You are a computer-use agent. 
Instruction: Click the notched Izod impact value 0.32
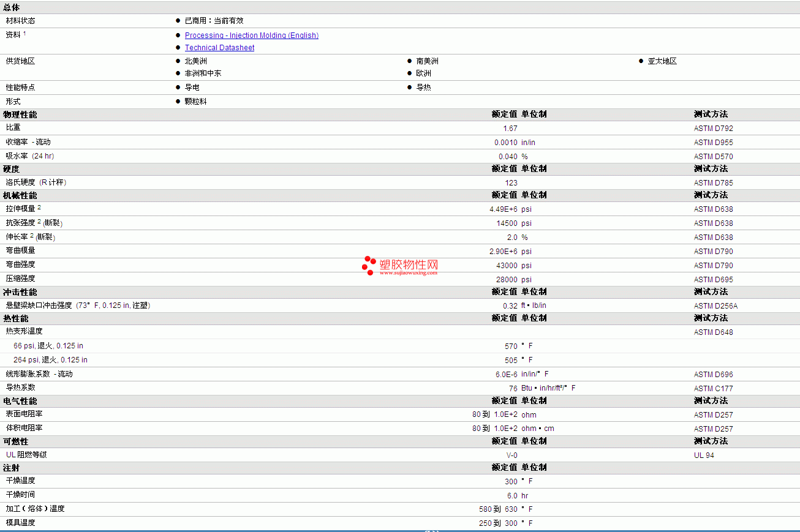(510, 306)
